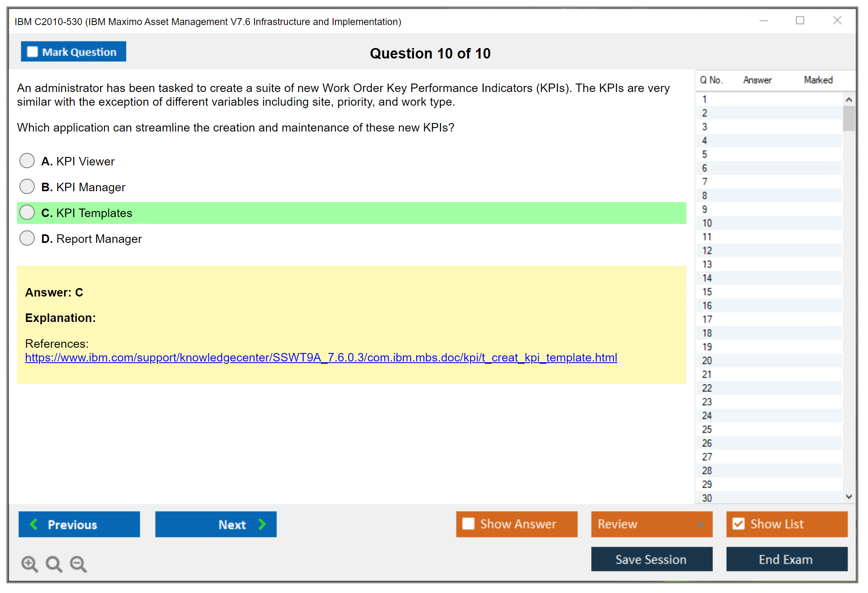Click the Marked column header
868x593 pixels.
pyautogui.click(x=818, y=80)
